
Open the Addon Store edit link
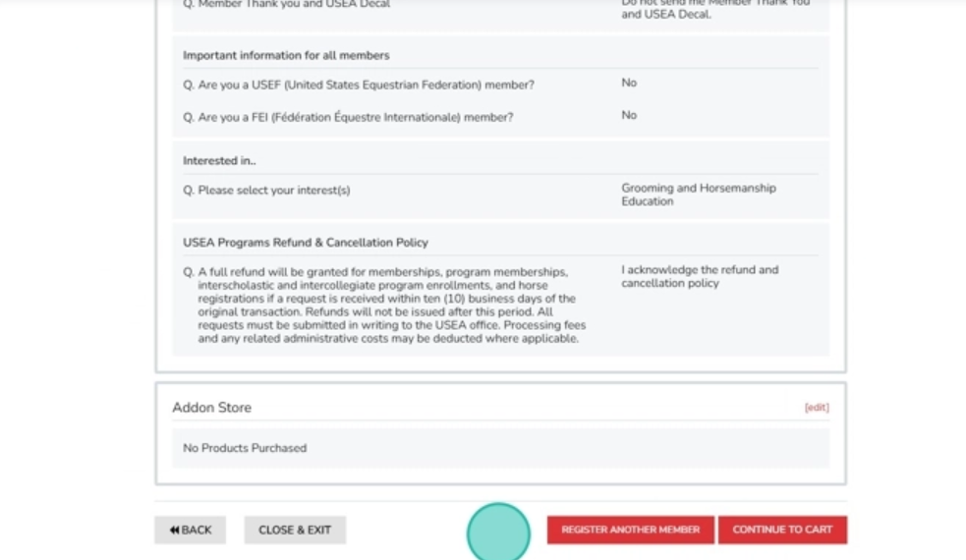(x=816, y=408)
